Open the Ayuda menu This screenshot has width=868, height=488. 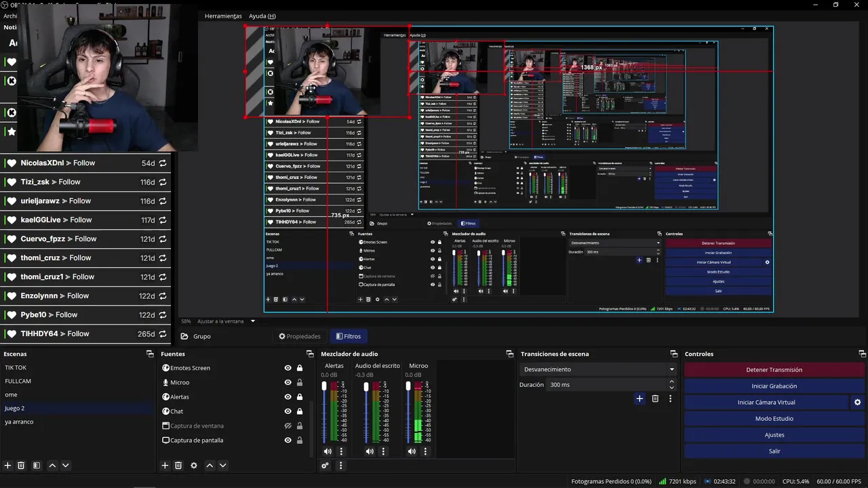(262, 16)
